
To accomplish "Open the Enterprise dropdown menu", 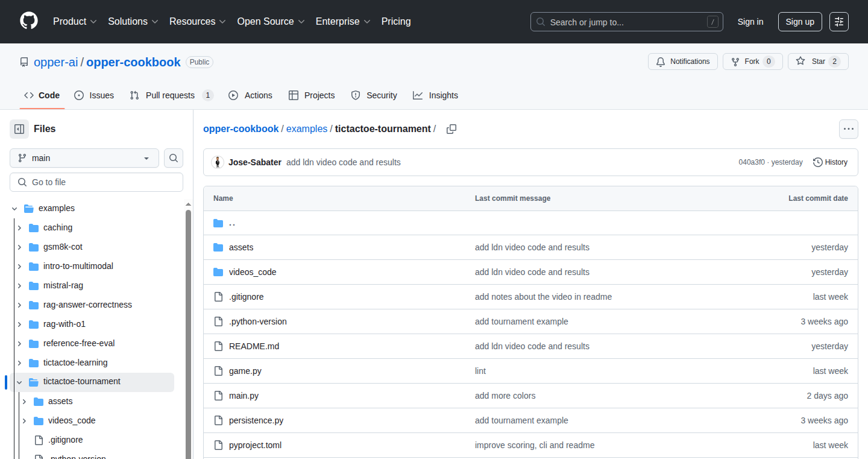I will point(343,22).
